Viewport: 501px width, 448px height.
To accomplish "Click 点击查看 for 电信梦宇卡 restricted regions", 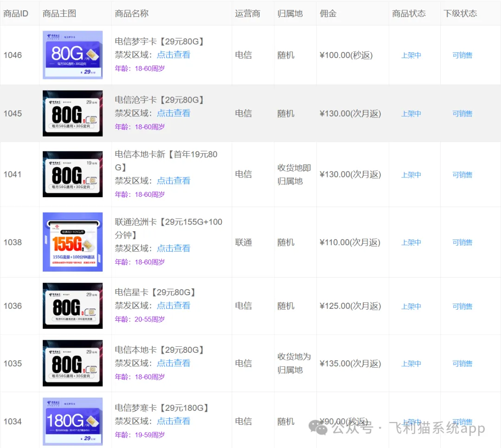I will point(173,55).
